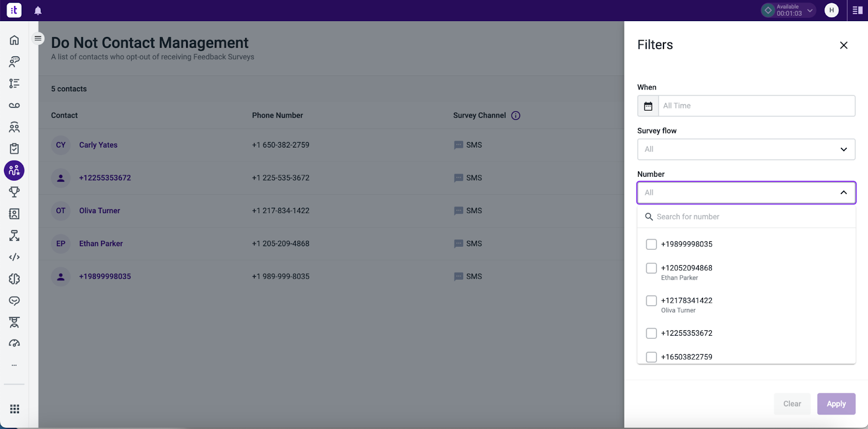Collapse the Number dropdown

pyautogui.click(x=746, y=193)
